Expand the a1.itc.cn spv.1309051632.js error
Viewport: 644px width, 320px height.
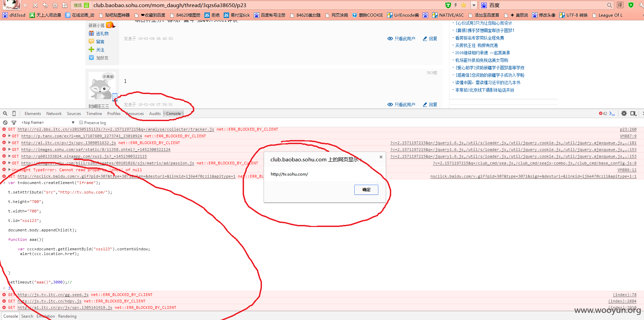[9, 143]
